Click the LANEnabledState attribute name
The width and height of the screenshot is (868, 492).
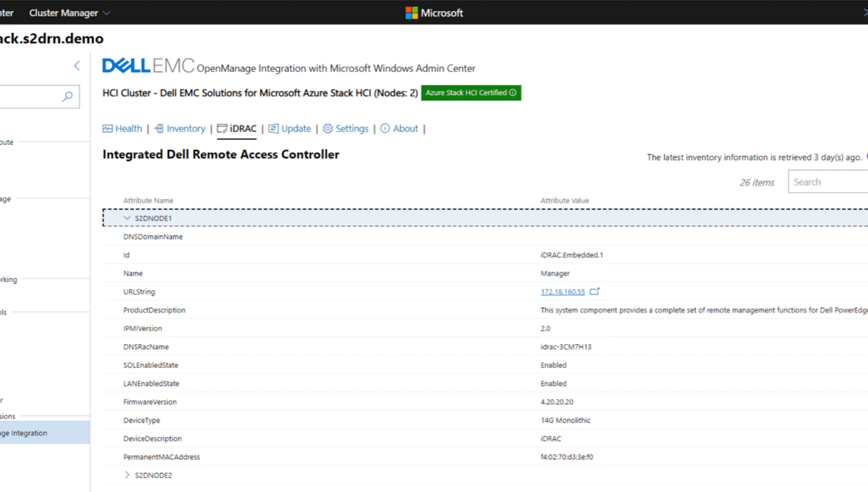point(151,384)
